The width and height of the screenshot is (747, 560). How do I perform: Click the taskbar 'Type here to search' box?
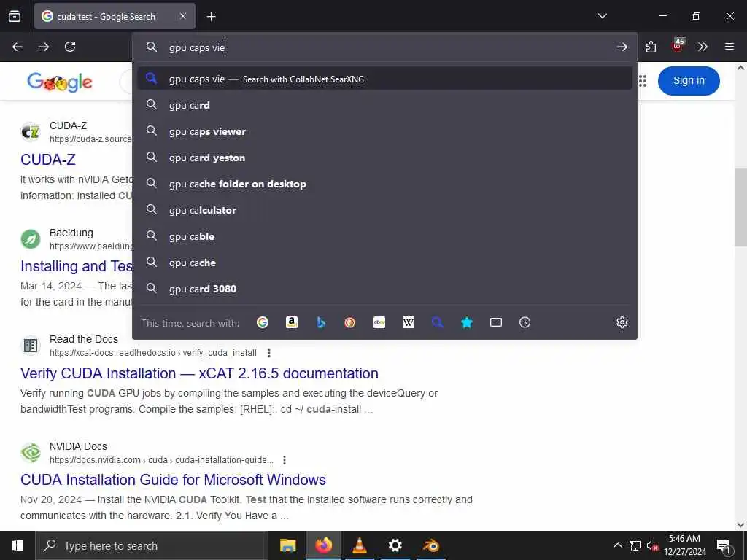click(x=152, y=545)
